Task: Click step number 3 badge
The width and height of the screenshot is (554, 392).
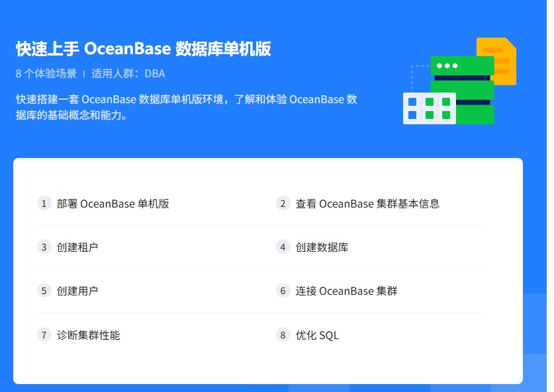Action: (x=44, y=247)
